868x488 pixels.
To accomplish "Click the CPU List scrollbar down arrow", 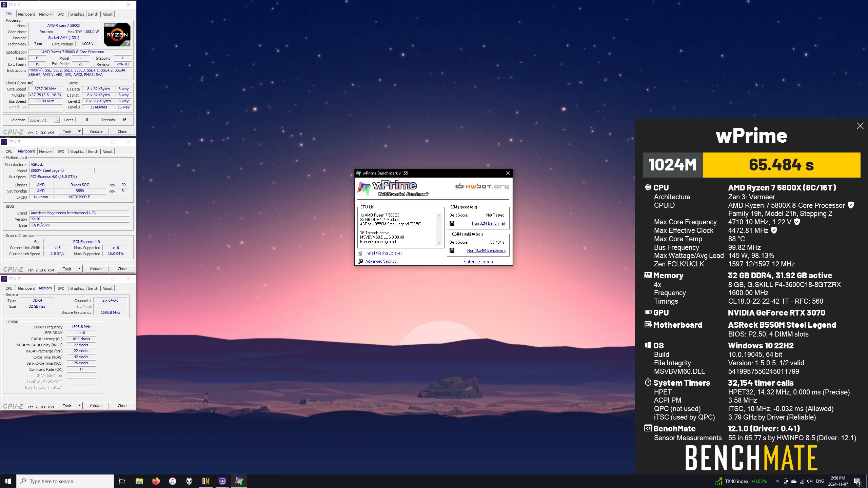I will tap(439, 243).
